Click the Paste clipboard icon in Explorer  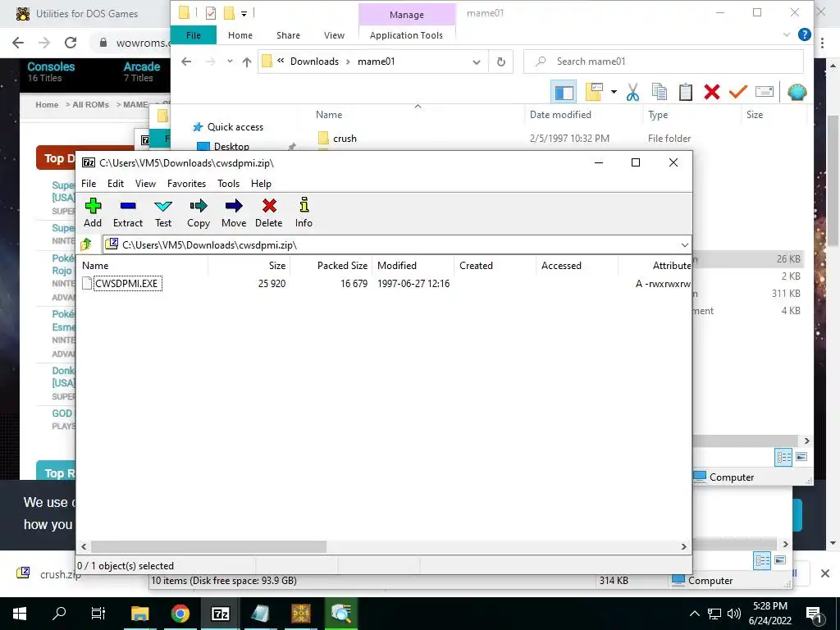[x=685, y=92]
